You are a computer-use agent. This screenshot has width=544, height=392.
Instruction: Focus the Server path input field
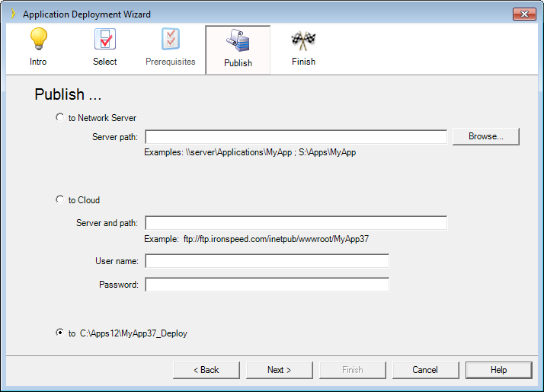[x=296, y=137]
